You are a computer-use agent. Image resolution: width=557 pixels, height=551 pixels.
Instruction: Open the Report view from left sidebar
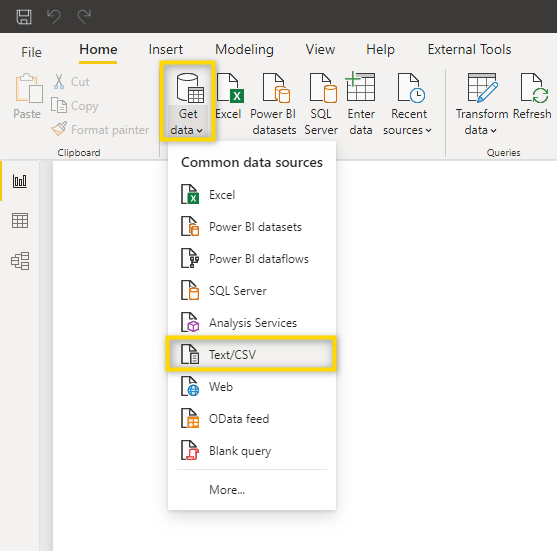pos(20,181)
